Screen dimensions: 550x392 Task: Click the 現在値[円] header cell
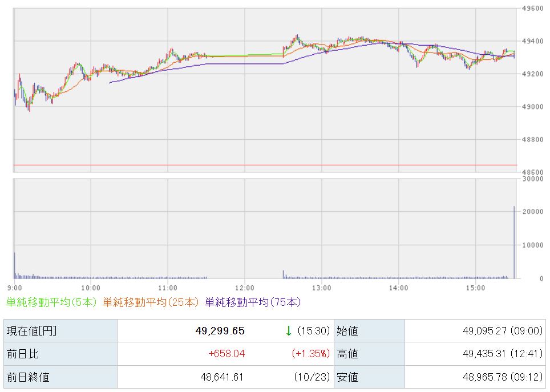coord(31,330)
